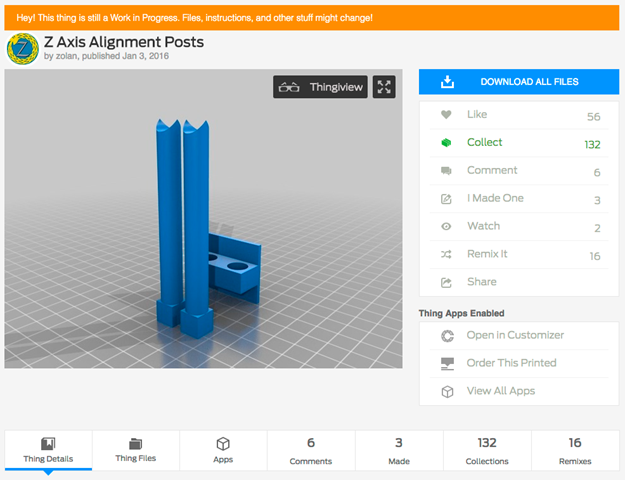Click the I Made One count 3
The width and height of the screenshot is (625, 480).
pyautogui.click(x=597, y=201)
